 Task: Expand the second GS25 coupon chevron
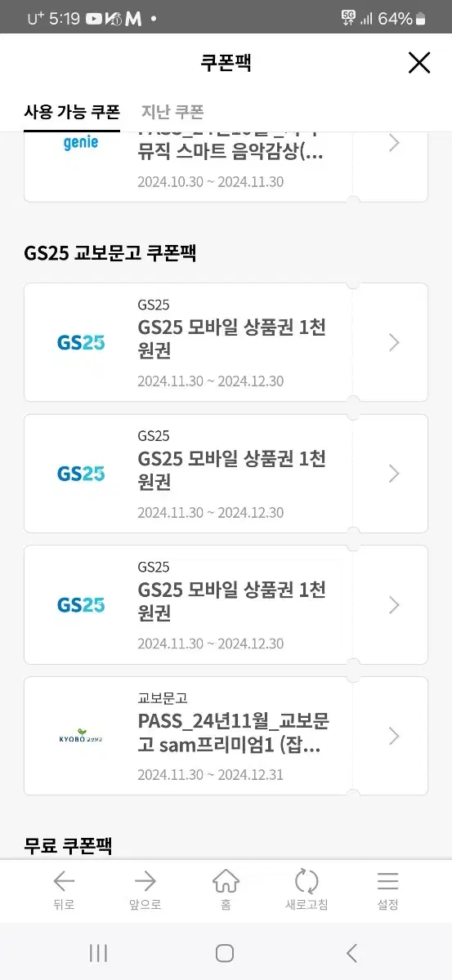[x=394, y=474]
